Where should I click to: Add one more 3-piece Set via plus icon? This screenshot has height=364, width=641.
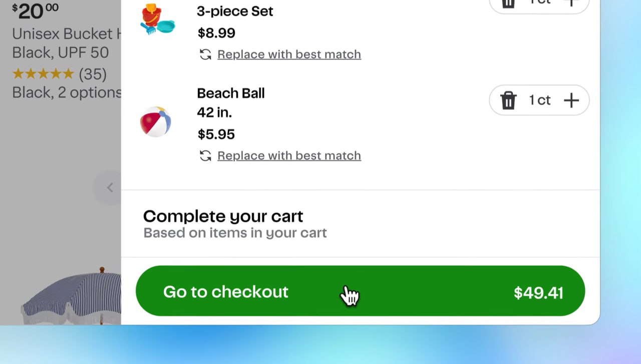(x=571, y=3)
